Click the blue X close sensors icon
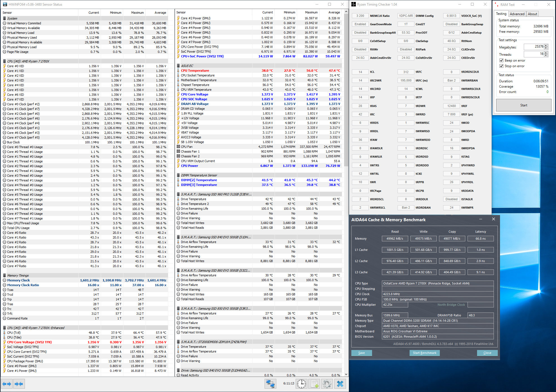Viewport: 556px width, 392px height. (x=340, y=384)
